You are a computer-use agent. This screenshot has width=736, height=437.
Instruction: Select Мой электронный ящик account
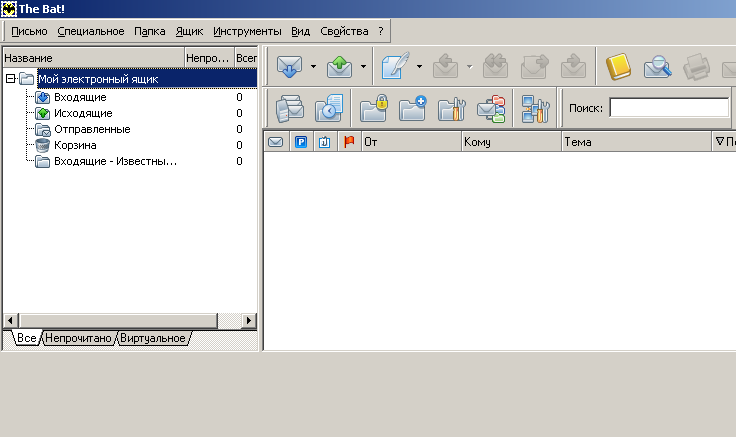pos(98,79)
